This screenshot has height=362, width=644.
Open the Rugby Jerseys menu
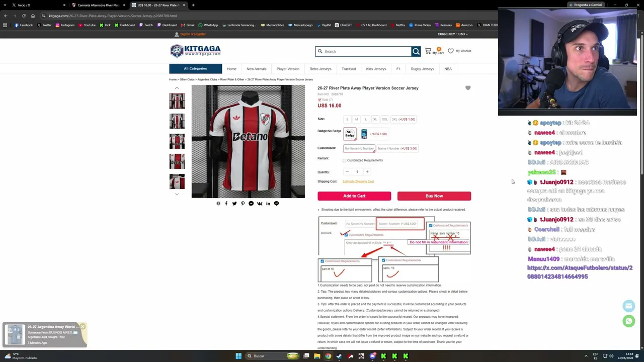(422, 69)
